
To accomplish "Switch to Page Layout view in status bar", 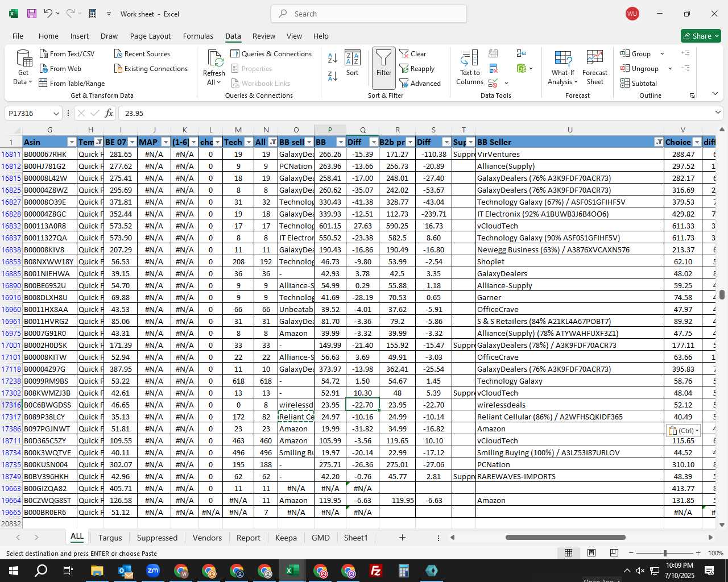I will coord(591,552).
